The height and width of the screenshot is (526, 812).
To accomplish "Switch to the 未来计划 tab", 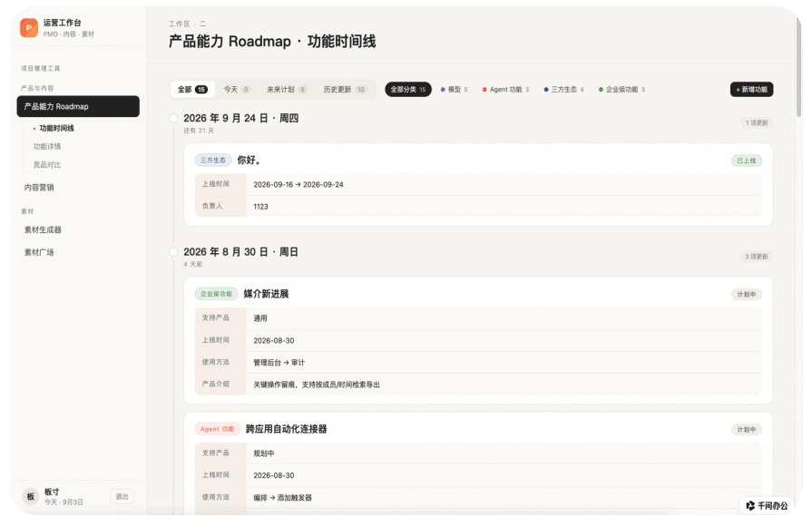I will click(x=287, y=90).
